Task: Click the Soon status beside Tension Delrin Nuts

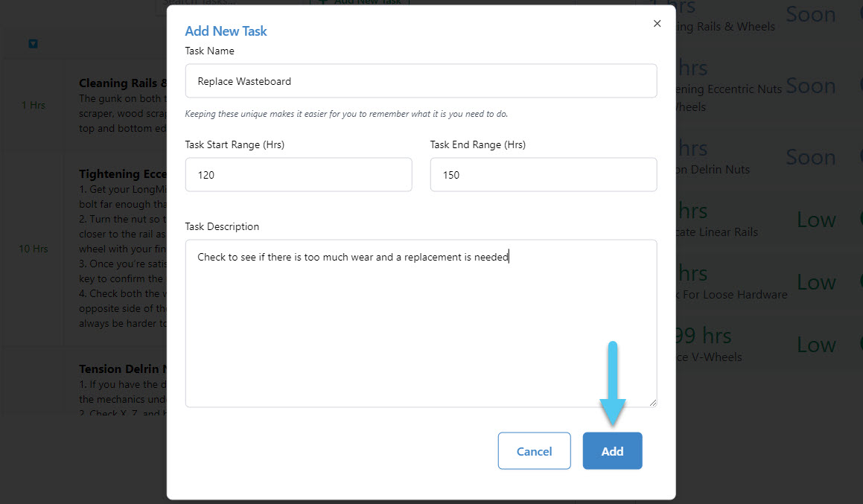Action: pos(810,157)
